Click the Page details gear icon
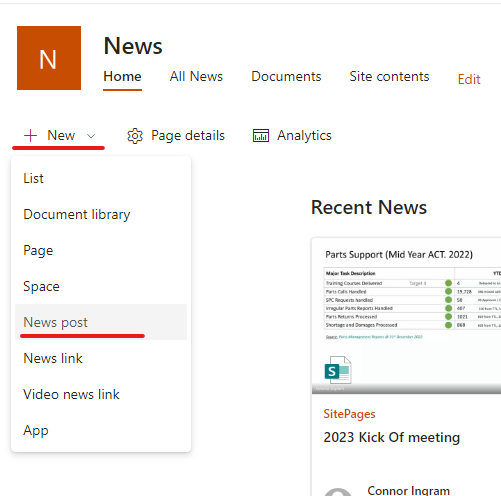 pyautogui.click(x=135, y=136)
